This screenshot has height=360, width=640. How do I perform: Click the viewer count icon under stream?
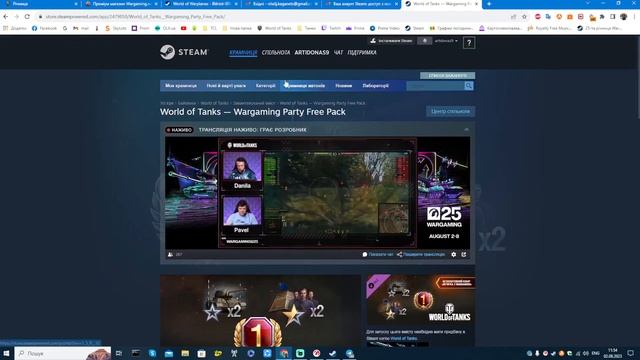coord(170,254)
